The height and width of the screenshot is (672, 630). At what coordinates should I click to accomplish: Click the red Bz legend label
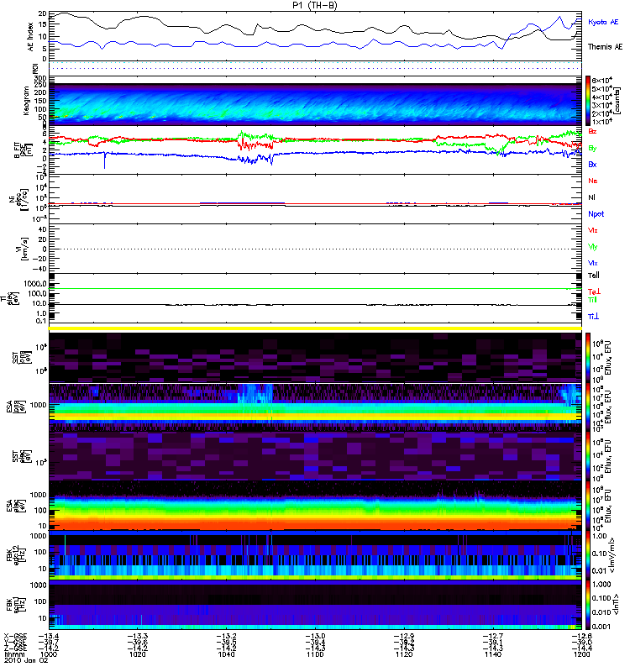[x=592, y=131]
